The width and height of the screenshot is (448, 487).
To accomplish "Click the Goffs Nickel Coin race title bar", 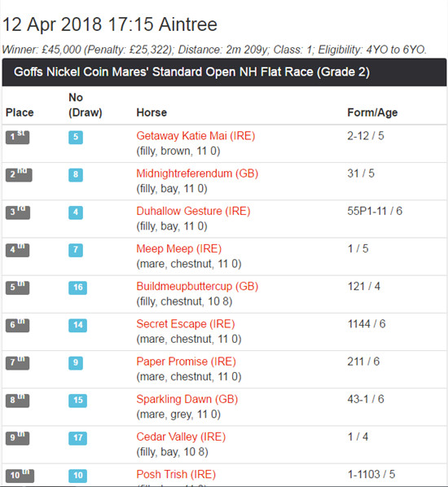I will [224, 72].
